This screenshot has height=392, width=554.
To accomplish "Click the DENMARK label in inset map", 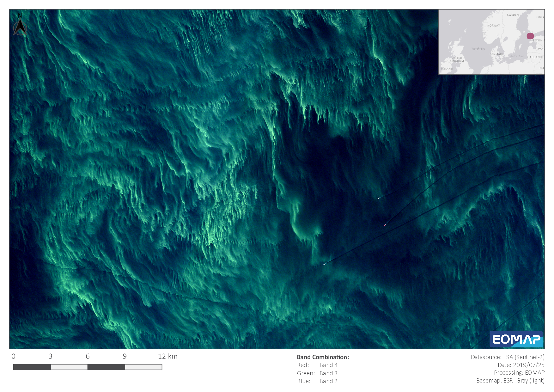I will click(496, 54).
